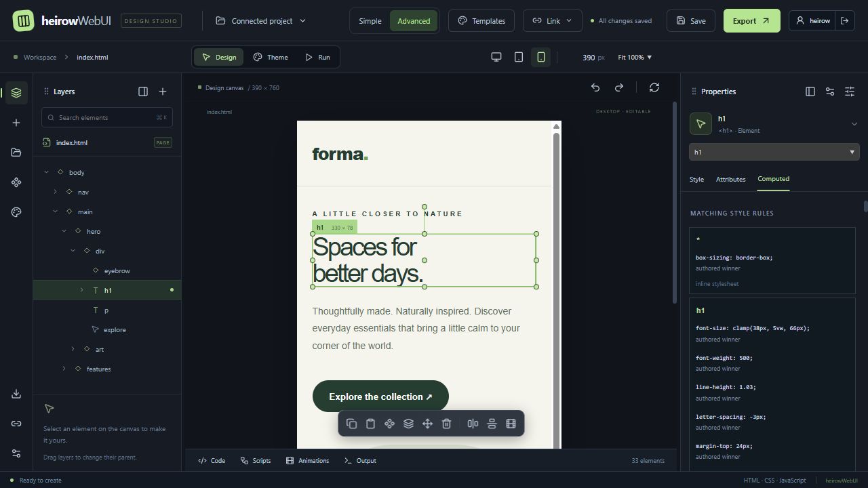This screenshot has height=488, width=868.
Task: Collapse the body node in the layers tree
Action: [x=47, y=172]
